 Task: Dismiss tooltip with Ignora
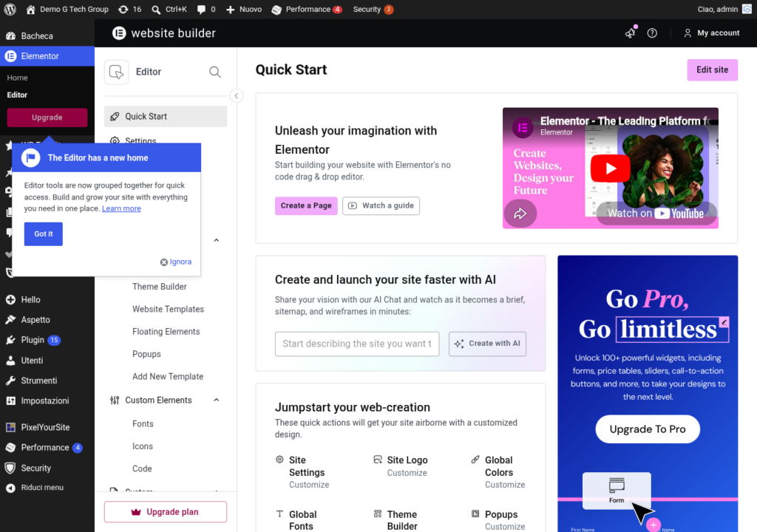pyautogui.click(x=176, y=262)
